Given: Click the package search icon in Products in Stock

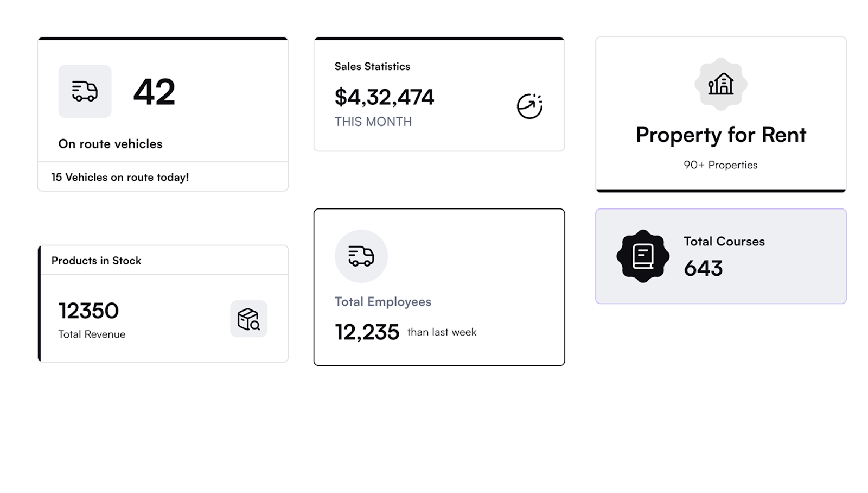Looking at the screenshot, I should 248,319.
